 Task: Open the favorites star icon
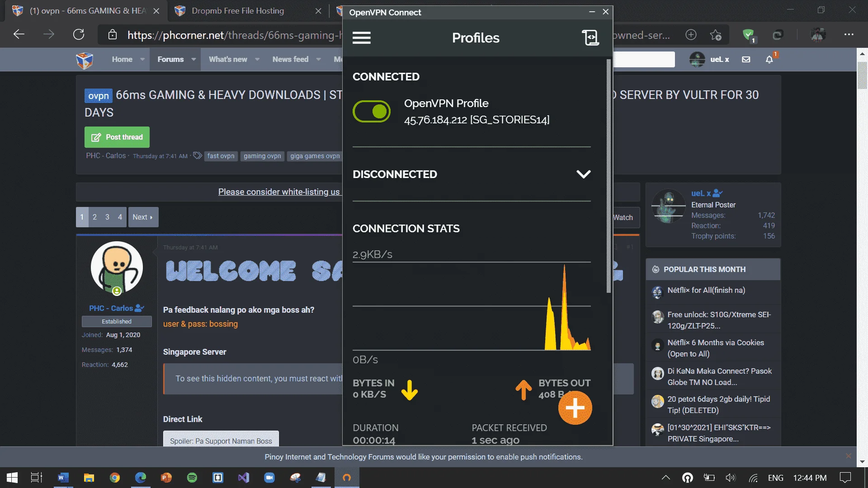[x=716, y=35]
